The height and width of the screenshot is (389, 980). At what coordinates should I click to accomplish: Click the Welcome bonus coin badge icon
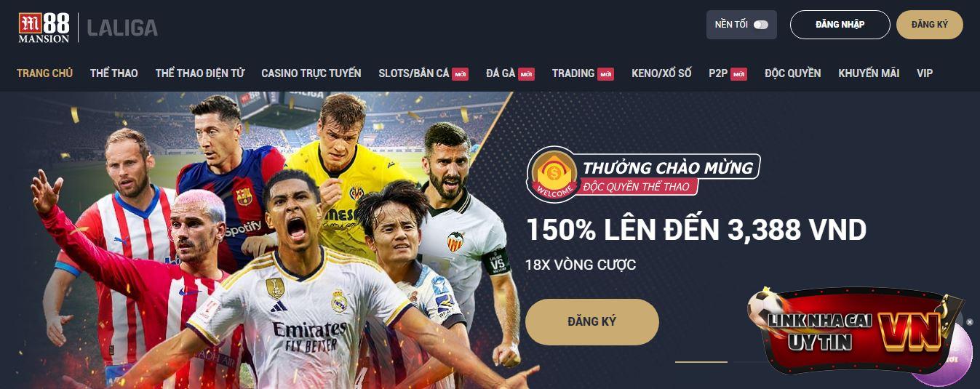point(554,173)
